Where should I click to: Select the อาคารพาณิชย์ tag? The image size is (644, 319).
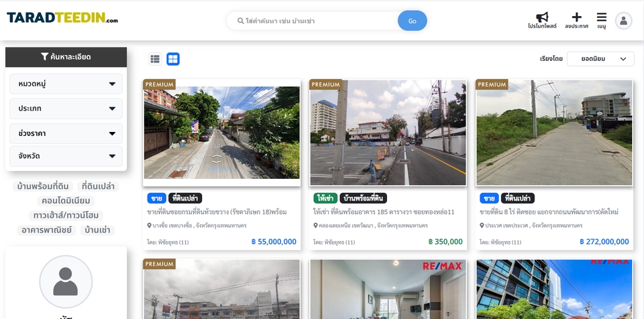point(46,230)
